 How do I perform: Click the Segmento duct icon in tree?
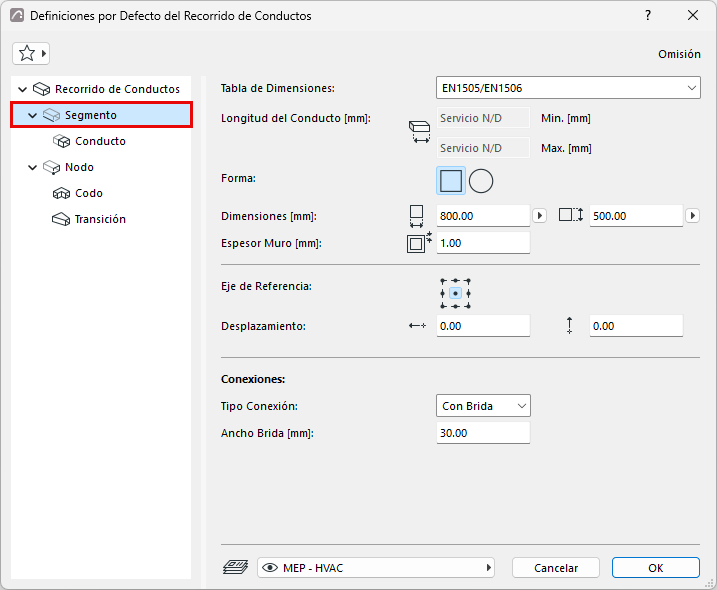[x=51, y=115]
